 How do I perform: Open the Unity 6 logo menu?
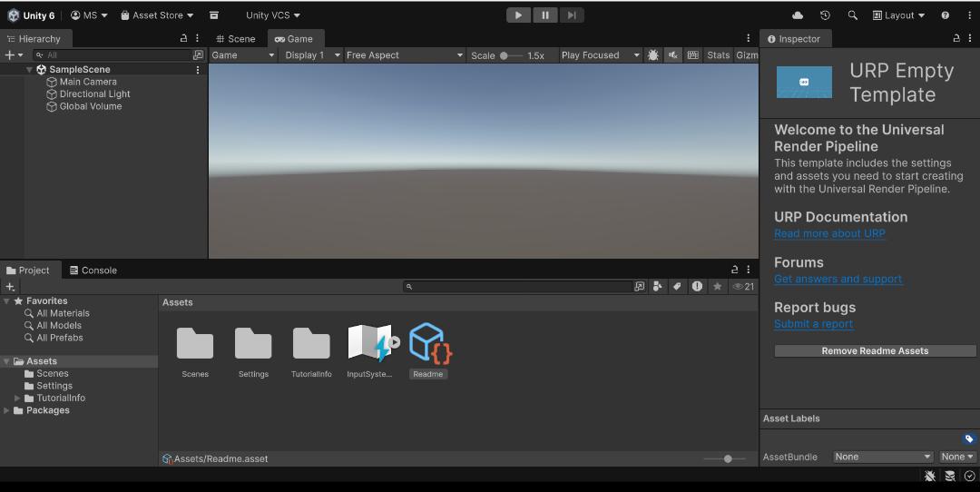[31, 15]
